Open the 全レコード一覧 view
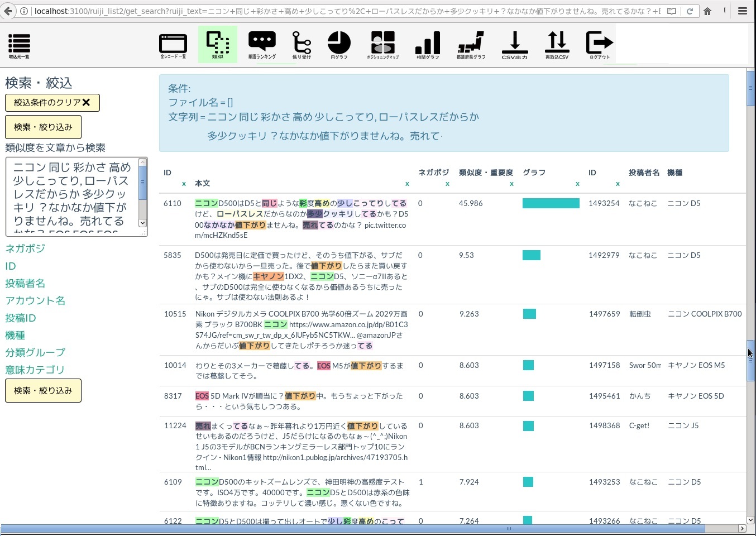The width and height of the screenshot is (756, 536). pyautogui.click(x=173, y=45)
